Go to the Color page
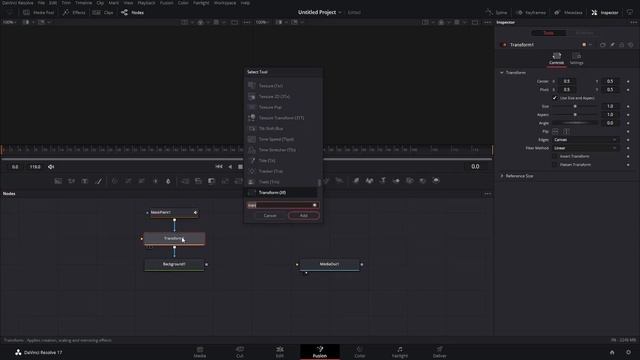The image size is (640, 360). 360,352
